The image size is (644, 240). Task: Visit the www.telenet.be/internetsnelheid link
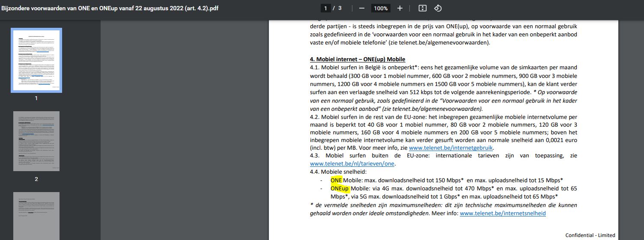coord(503,213)
